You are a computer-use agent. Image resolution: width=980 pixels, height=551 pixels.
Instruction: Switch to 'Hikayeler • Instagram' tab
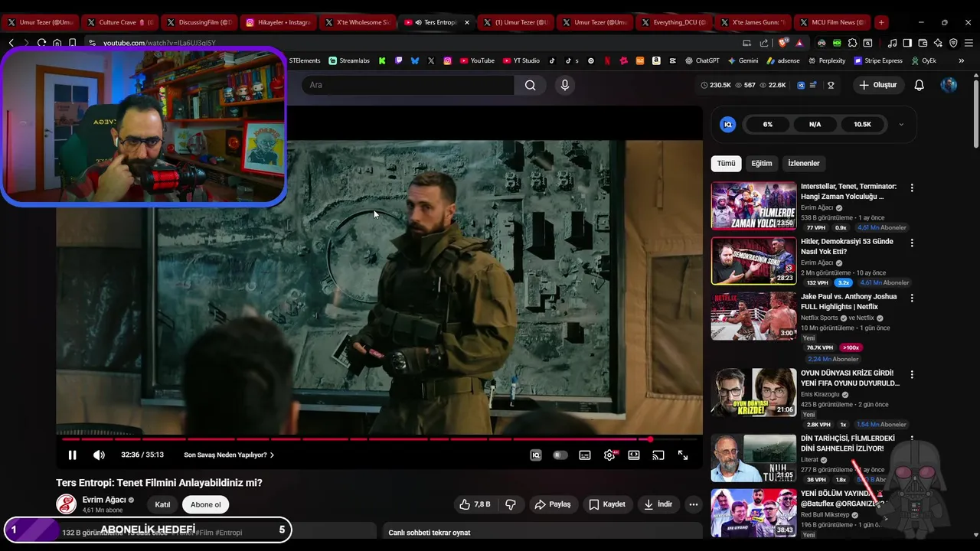(278, 22)
